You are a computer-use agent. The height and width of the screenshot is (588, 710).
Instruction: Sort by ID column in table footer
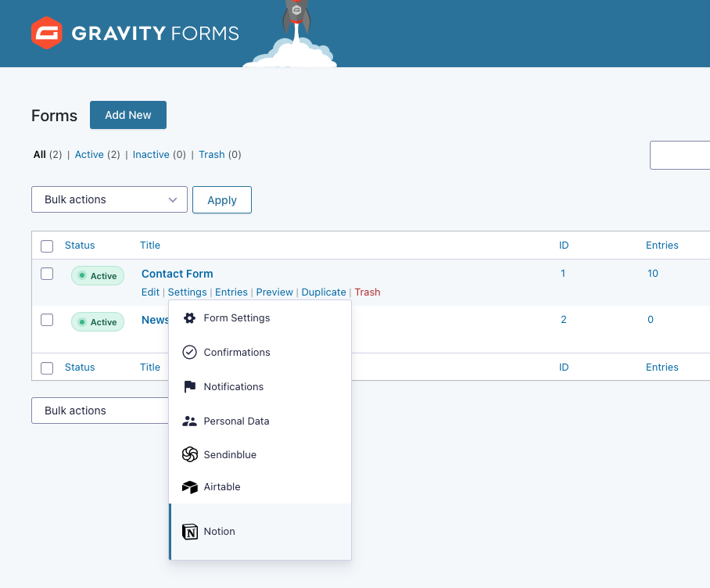(564, 367)
